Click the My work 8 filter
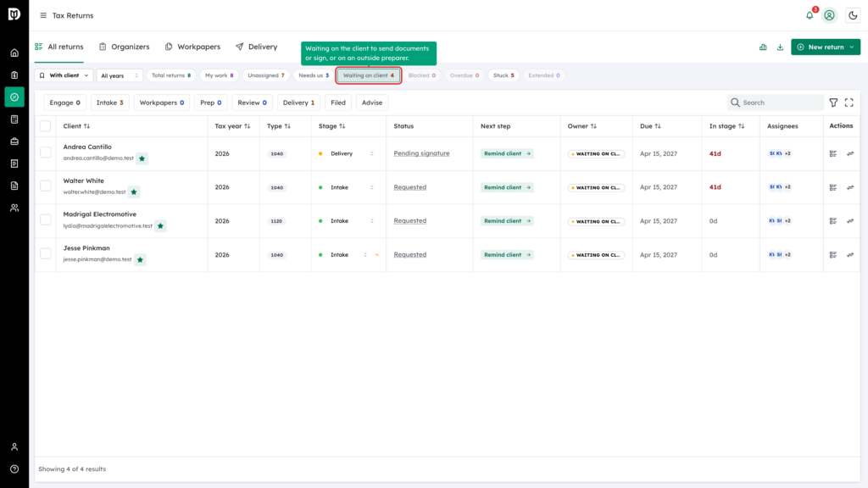 pyautogui.click(x=220, y=75)
